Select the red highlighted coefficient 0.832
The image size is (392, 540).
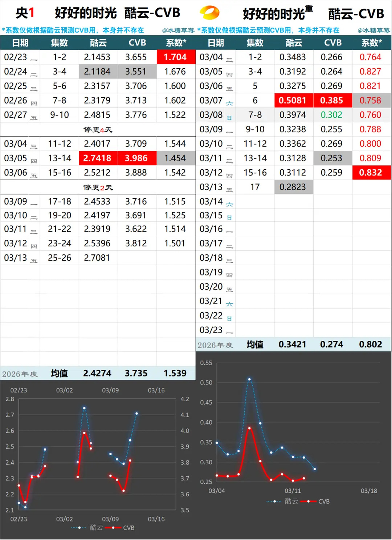372,173
